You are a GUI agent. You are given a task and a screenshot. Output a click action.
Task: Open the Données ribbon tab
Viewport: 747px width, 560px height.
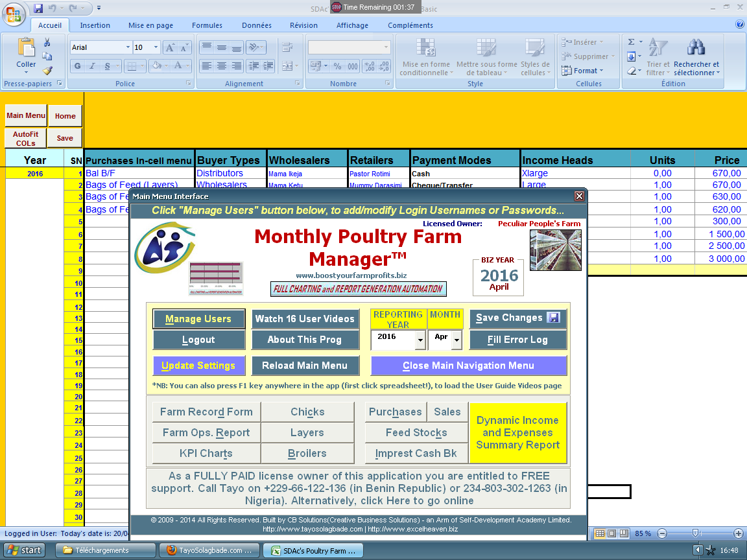point(256,25)
